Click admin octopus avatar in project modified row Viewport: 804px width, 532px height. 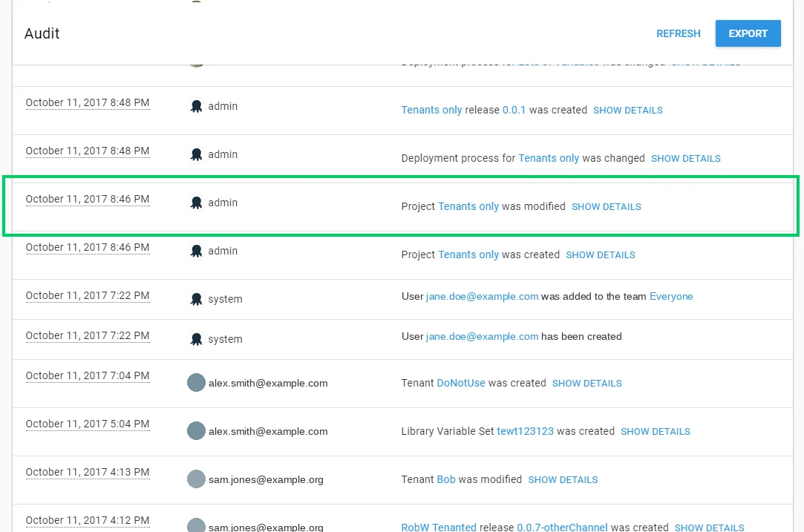tap(196, 203)
